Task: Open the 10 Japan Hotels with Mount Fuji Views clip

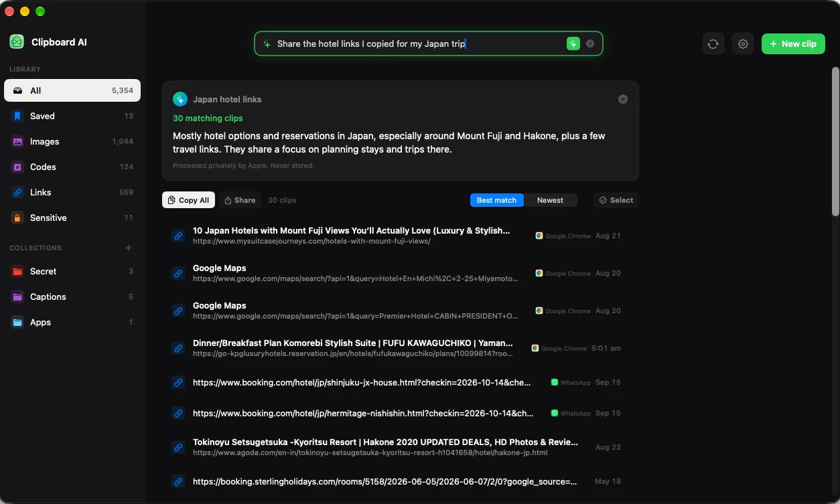Action: pyautogui.click(x=400, y=236)
